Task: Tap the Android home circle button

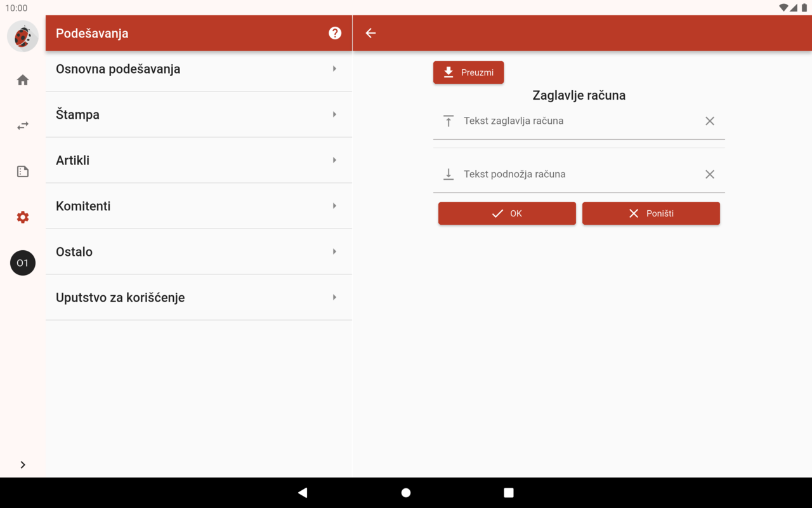Action: (x=406, y=493)
